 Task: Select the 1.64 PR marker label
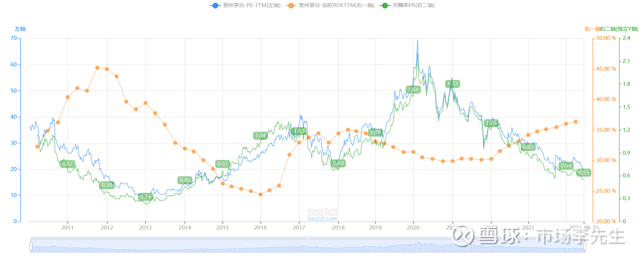pyautogui.click(x=413, y=89)
